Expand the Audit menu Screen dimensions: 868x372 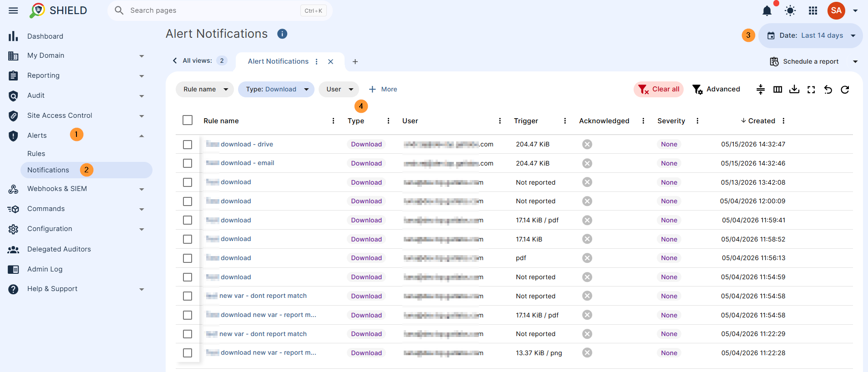[x=142, y=96]
